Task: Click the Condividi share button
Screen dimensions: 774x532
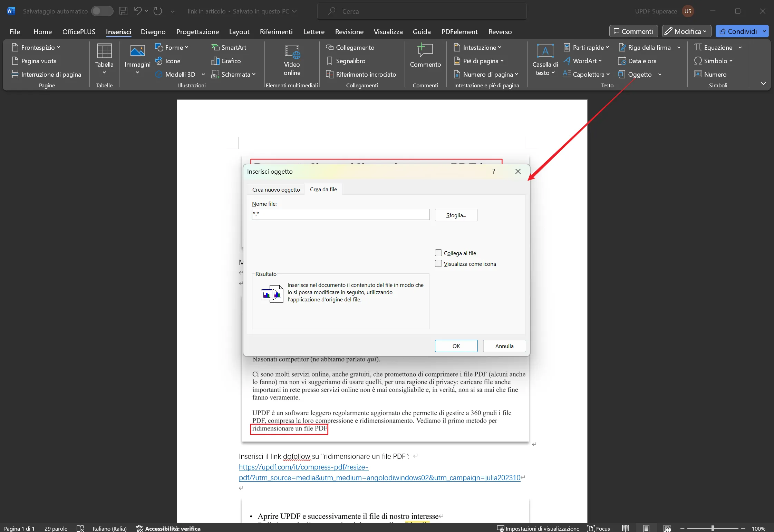Action: coord(738,31)
